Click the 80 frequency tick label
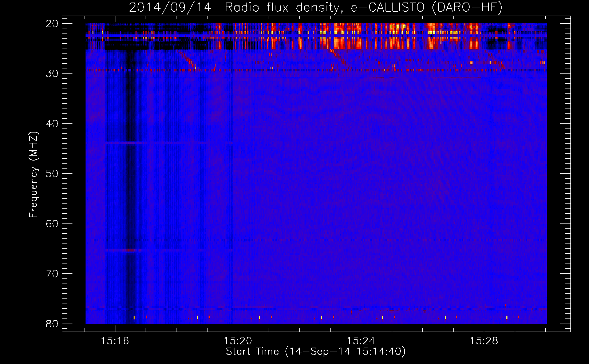This screenshot has width=589, height=364. point(52,324)
